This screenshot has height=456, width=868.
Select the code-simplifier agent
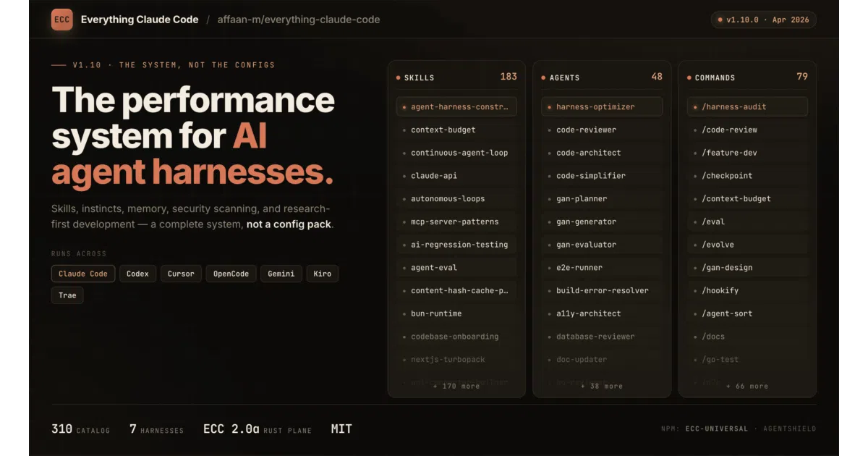click(602, 176)
